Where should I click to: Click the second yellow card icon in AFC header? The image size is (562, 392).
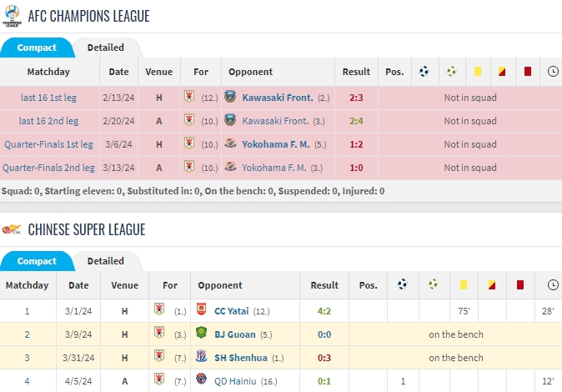click(x=502, y=72)
